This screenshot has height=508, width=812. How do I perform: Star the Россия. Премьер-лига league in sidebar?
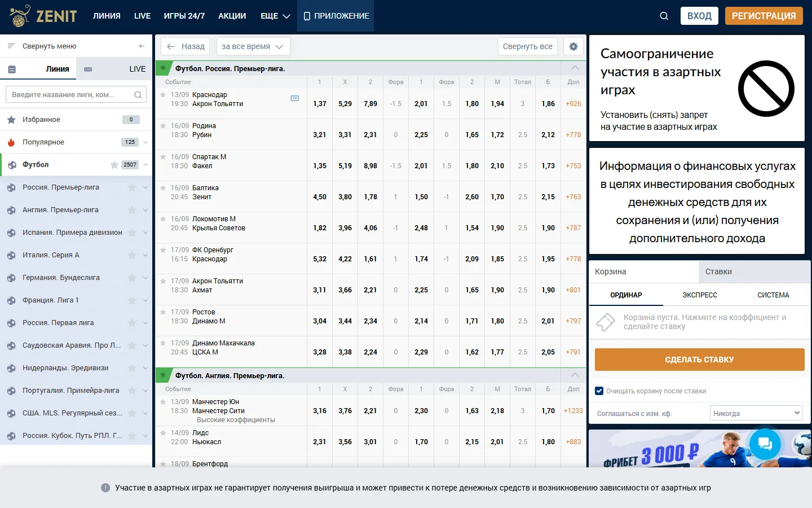(x=132, y=187)
